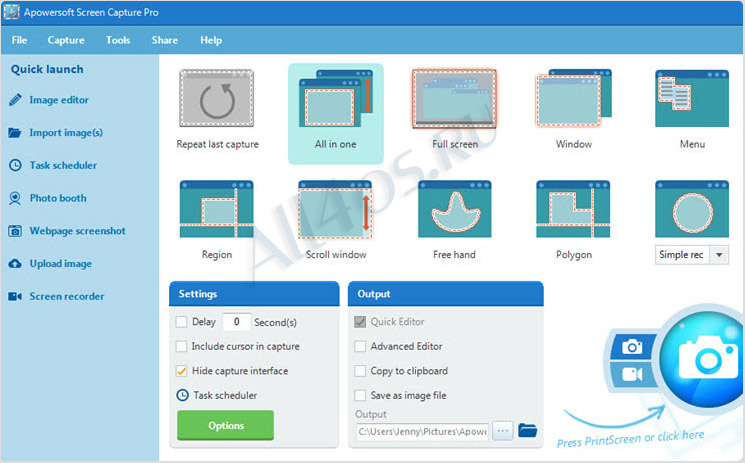The height and width of the screenshot is (463, 745).
Task: Pick the Polygon capture mode
Action: point(573,209)
